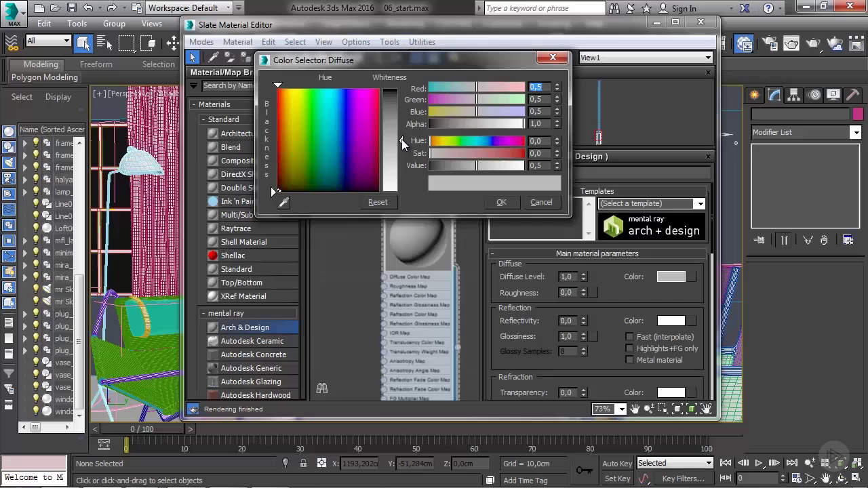
Task: Open the Select a template dropdown
Action: pyautogui.click(x=652, y=203)
